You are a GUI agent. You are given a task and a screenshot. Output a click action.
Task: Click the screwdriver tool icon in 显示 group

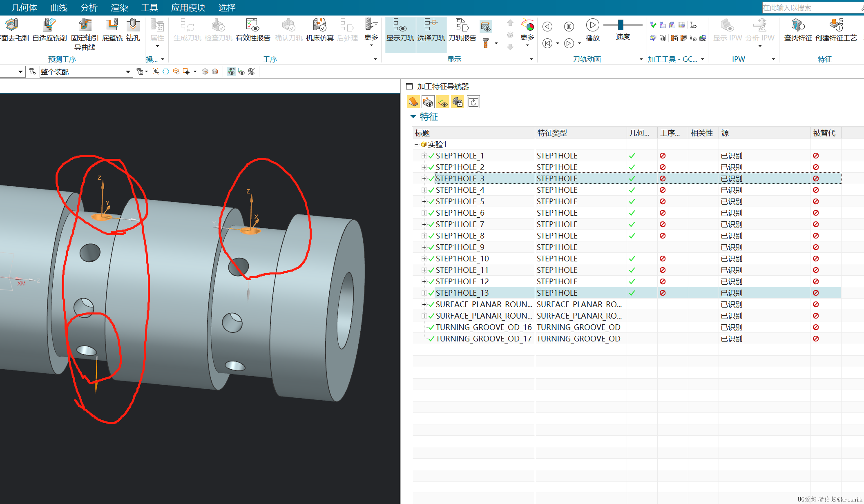coord(486,43)
